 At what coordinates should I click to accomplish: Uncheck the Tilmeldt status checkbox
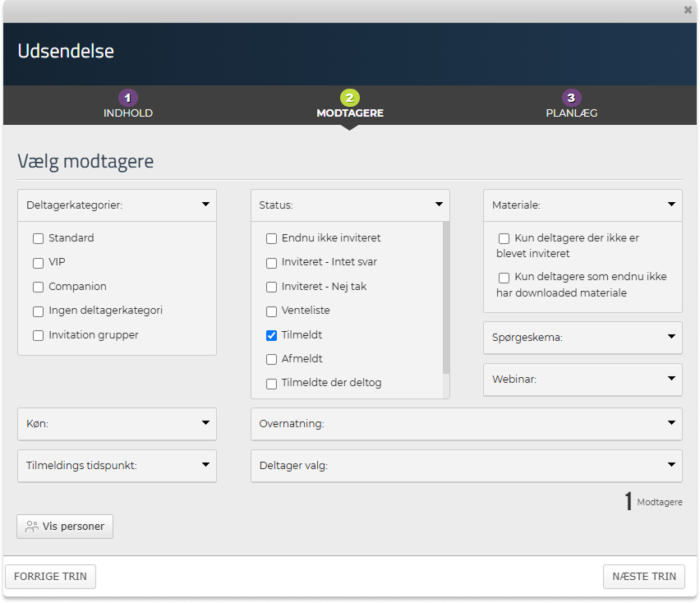point(272,335)
